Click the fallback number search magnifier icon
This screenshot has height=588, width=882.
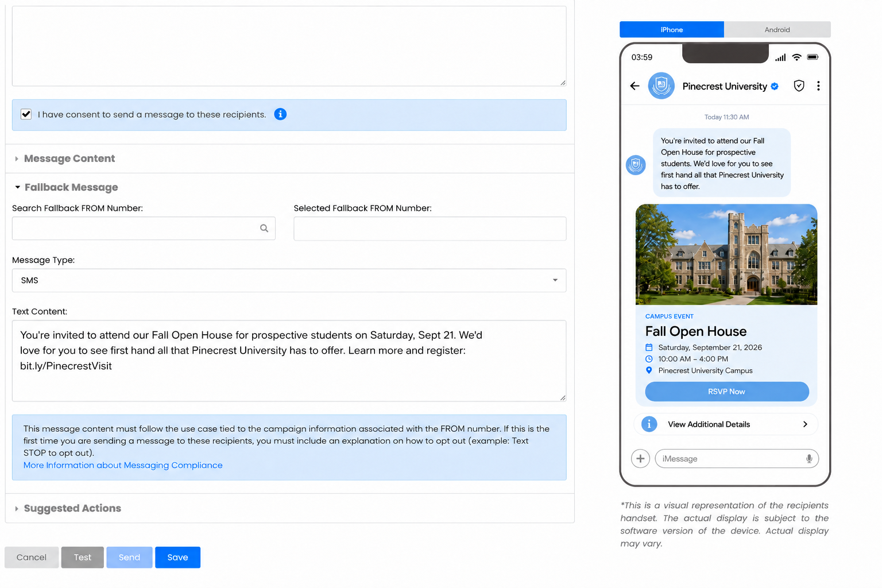[x=264, y=229]
